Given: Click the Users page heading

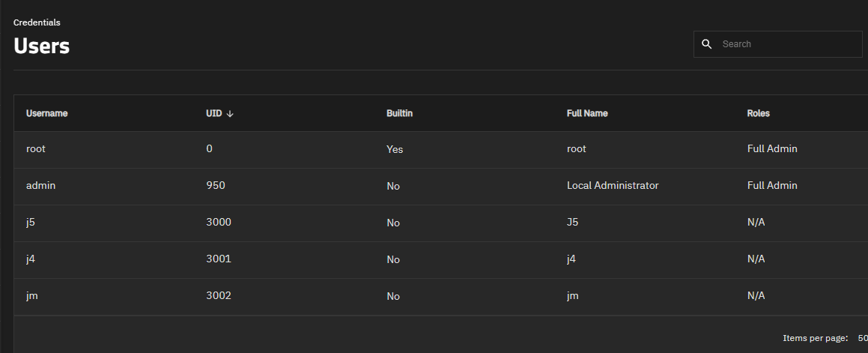Looking at the screenshot, I should click(x=42, y=46).
